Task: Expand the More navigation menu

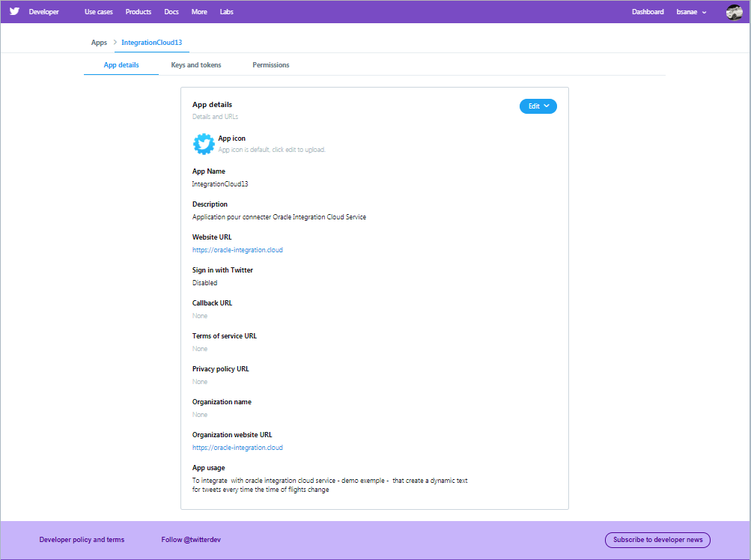Action: (198, 11)
